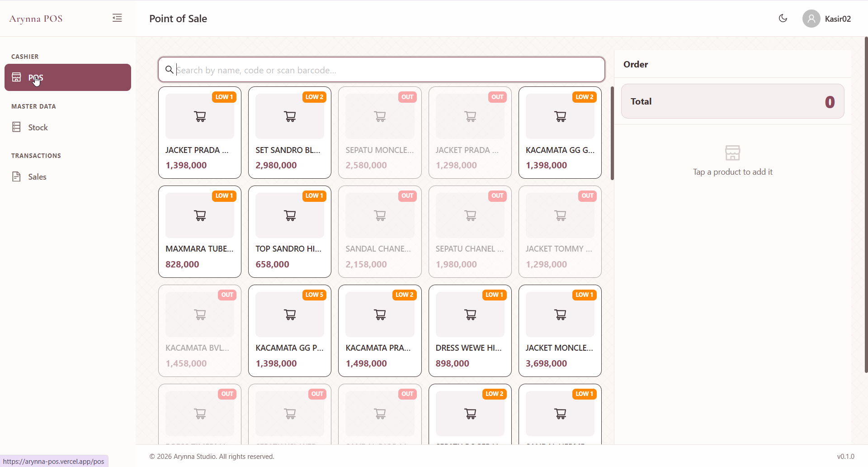The width and height of the screenshot is (868, 467).
Task: Click the cart icon on JACKET TOMMY card
Action: coord(560,215)
